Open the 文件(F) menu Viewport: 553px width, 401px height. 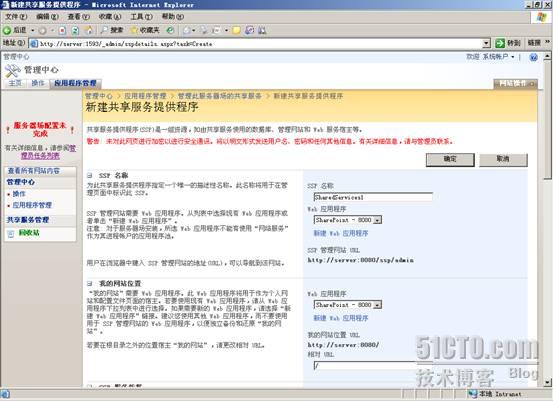pyautogui.click(x=16, y=17)
